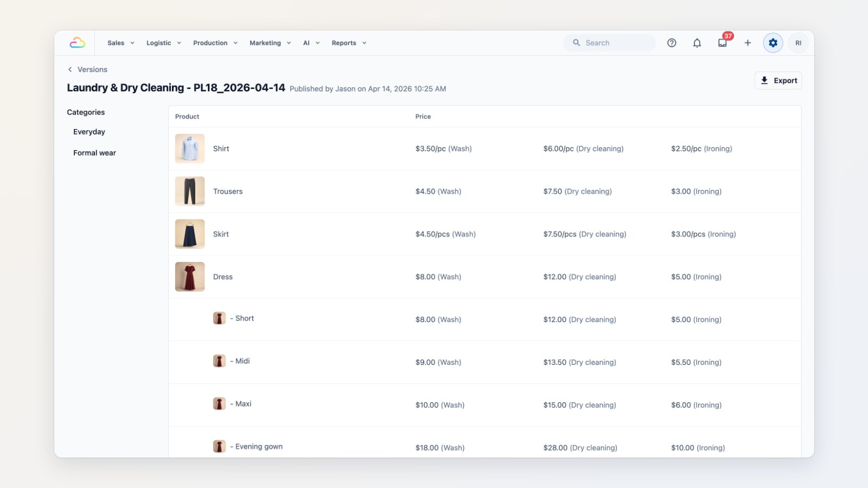
Task: Click the back chevron beside Versions
Action: click(70, 69)
